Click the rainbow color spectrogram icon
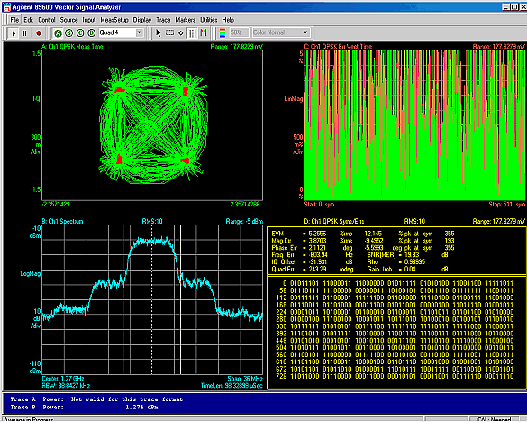The width and height of the screenshot is (527, 423). (x=222, y=33)
